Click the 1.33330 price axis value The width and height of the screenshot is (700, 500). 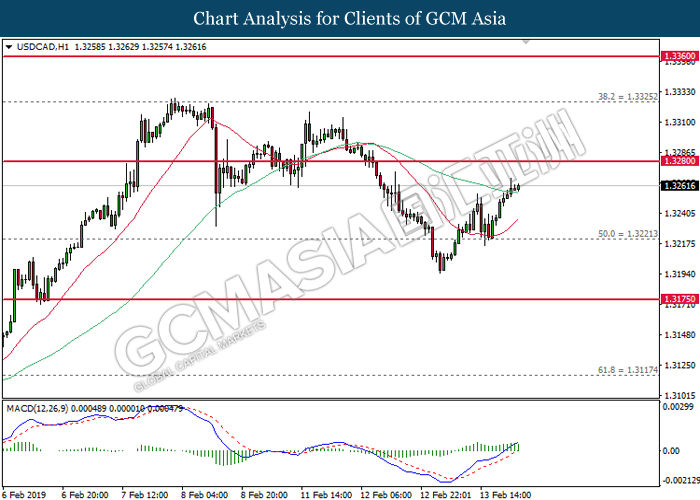tap(680, 92)
